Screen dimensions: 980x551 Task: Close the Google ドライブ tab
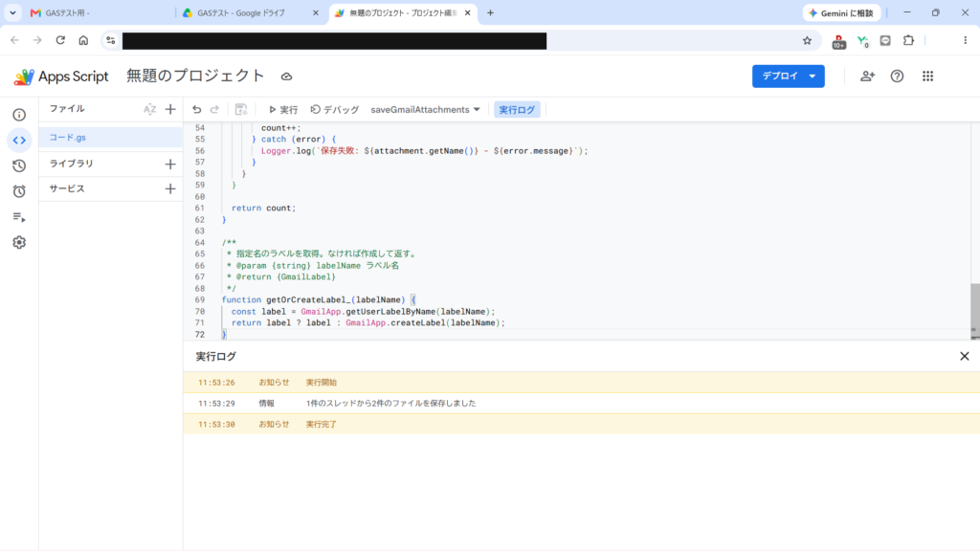316,12
